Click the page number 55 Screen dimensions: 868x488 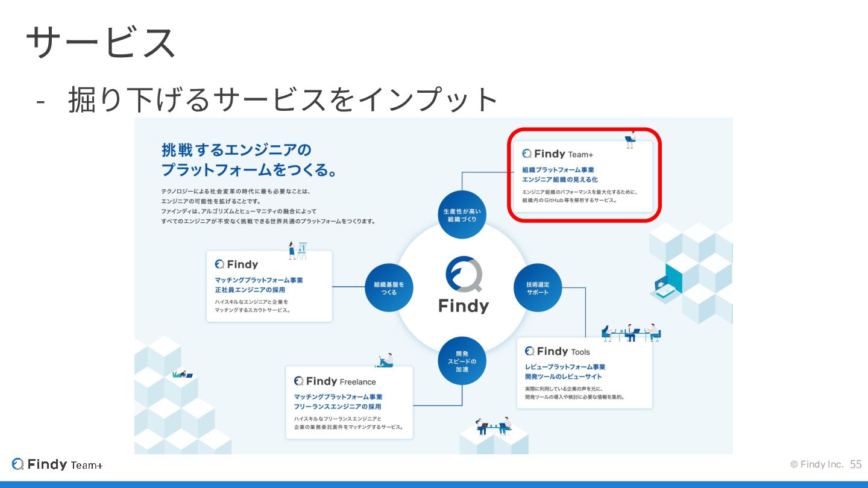(x=856, y=465)
